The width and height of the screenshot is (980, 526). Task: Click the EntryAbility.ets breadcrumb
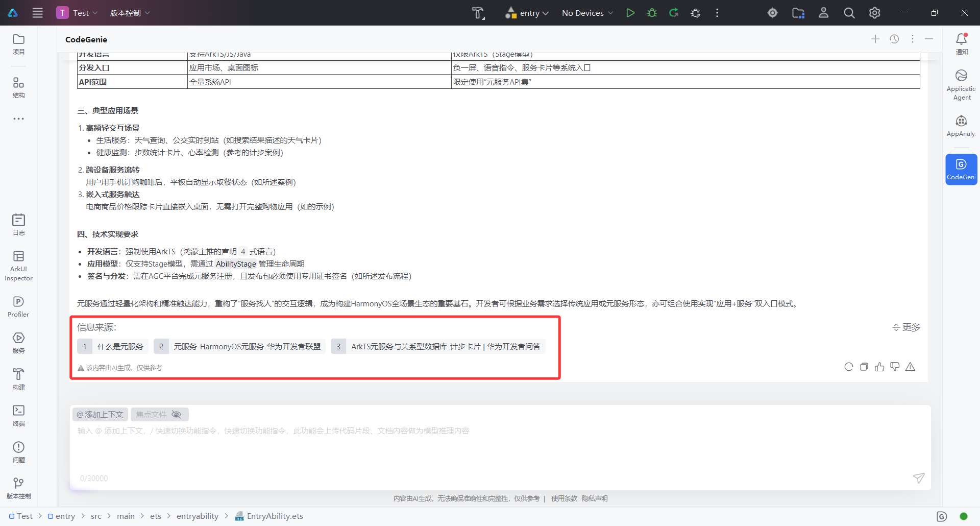[269, 516]
